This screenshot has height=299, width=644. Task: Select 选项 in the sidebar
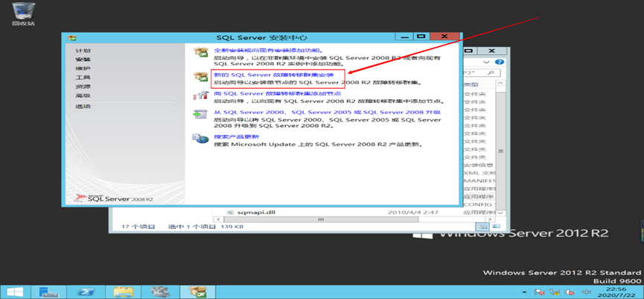pyautogui.click(x=83, y=107)
